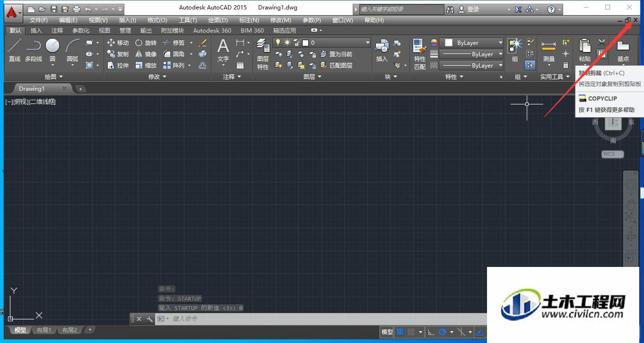Toggle ortho mode in the status bar
Image resolution: width=644 pixels, height=343 pixels.
pyautogui.click(x=431, y=332)
